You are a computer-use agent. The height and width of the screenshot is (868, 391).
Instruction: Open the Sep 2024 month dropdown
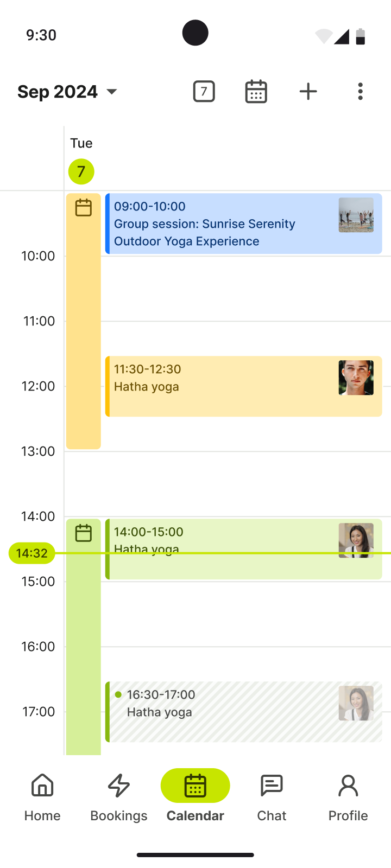(67, 92)
